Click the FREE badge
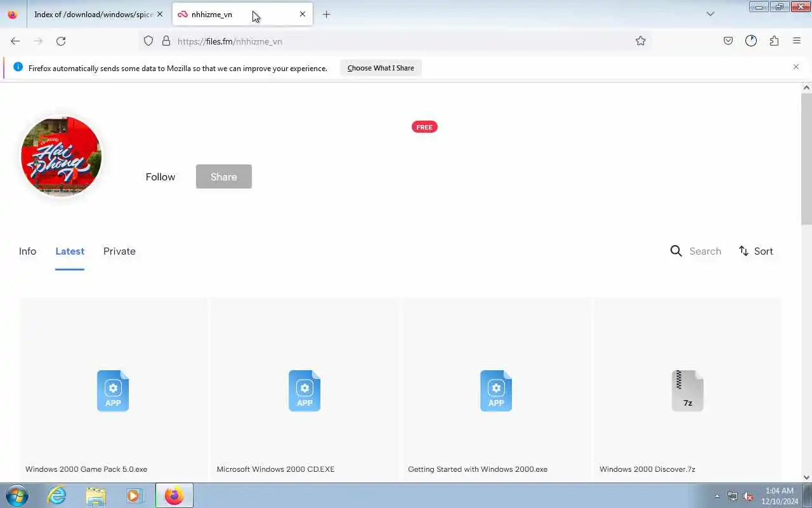This screenshot has height=508, width=812. [x=424, y=127]
